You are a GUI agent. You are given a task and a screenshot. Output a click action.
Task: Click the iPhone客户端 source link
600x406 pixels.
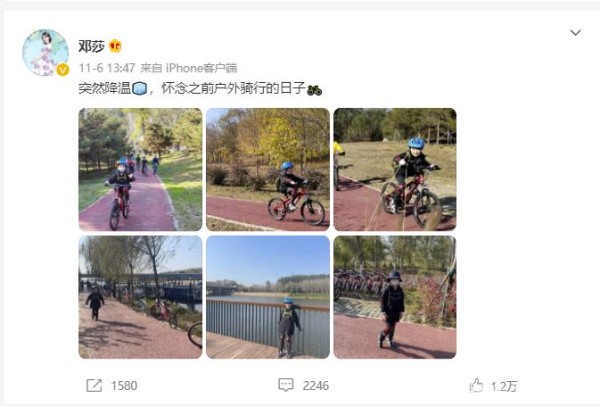click(201, 68)
